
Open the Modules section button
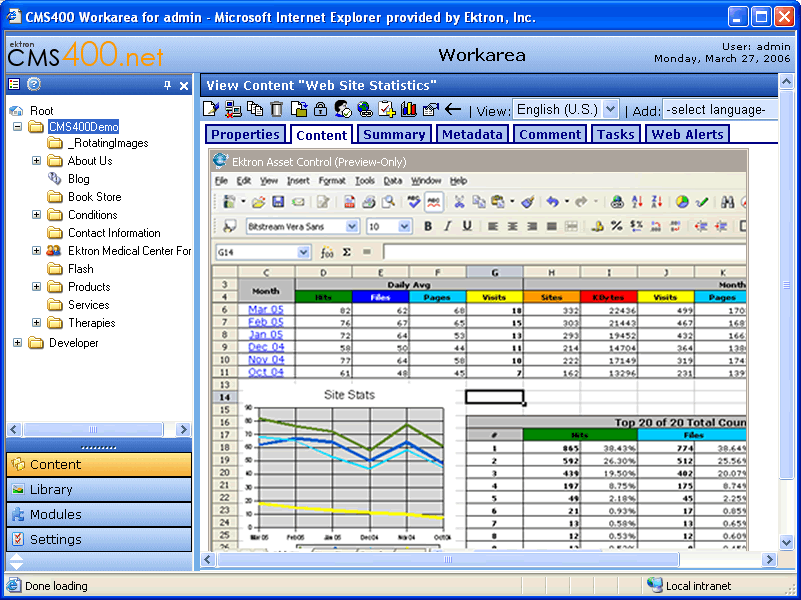tap(99, 514)
